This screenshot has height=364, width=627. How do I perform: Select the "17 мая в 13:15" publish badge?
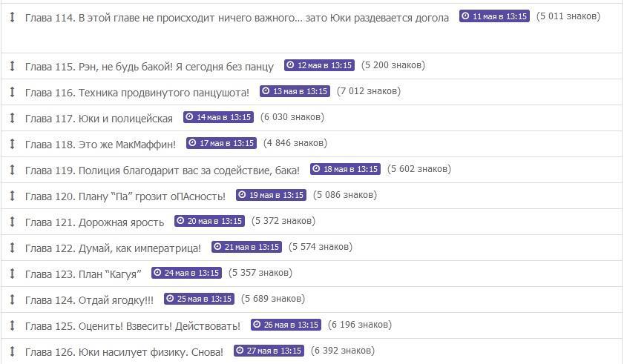[221, 144]
